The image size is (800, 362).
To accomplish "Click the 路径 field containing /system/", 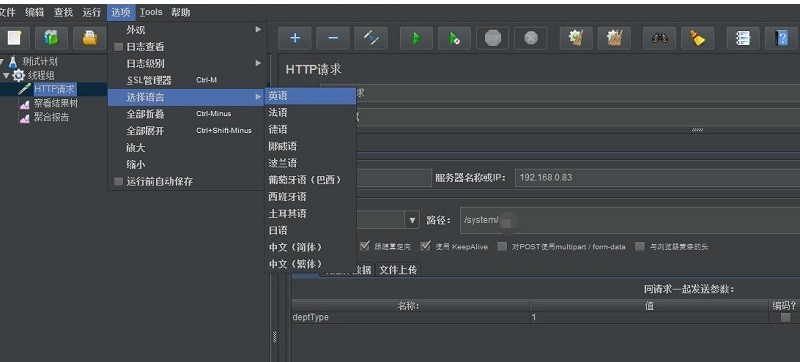I will pos(630,220).
